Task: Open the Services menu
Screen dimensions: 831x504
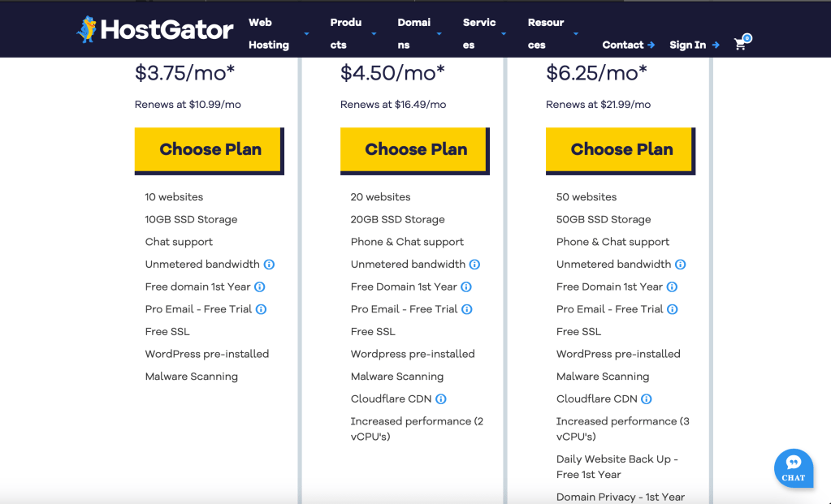Action: (484, 33)
